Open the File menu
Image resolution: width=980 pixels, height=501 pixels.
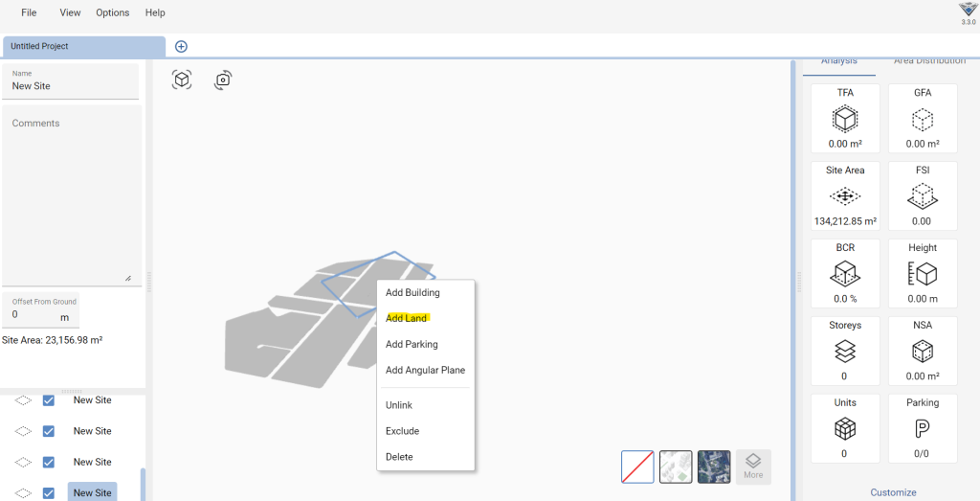(x=29, y=12)
